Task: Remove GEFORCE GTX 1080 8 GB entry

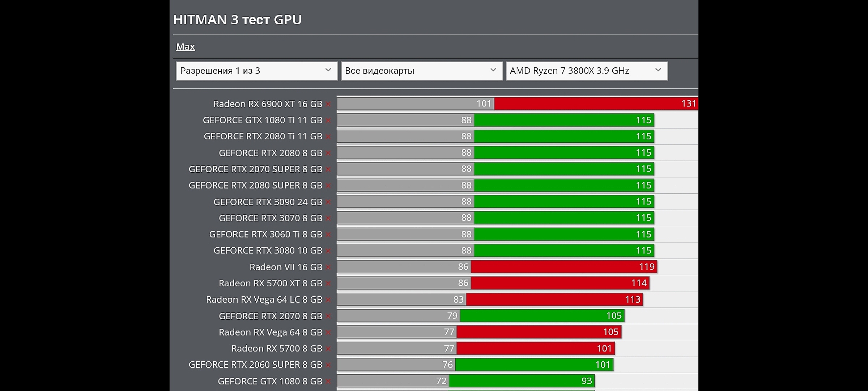Action: pyautogui.click(x=328, y=381)
